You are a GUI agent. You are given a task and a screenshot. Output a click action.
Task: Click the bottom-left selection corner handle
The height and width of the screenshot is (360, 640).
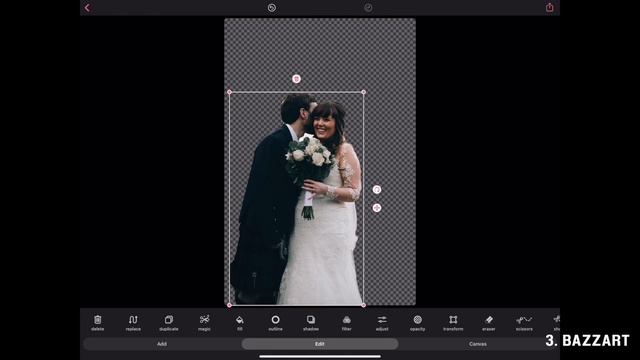pos(229,305)
